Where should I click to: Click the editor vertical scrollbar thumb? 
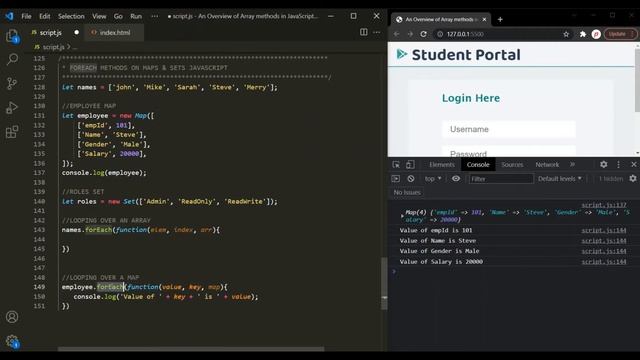(384, 284)
